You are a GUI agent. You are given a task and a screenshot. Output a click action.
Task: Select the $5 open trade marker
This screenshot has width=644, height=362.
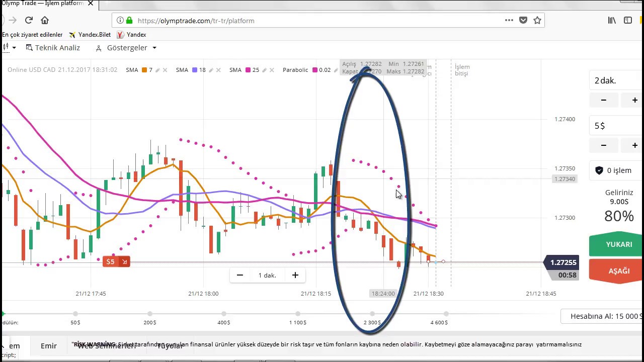click(116, 261)
